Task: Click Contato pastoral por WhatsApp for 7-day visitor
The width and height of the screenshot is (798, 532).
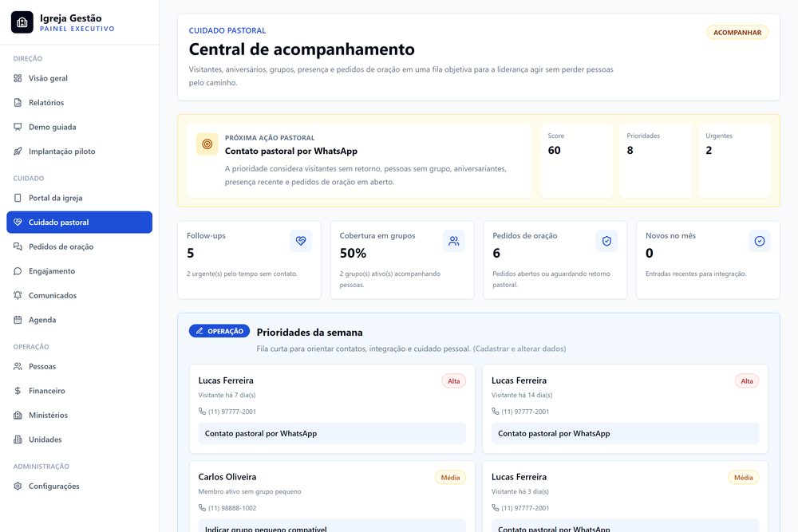Action: pos(332,433)
